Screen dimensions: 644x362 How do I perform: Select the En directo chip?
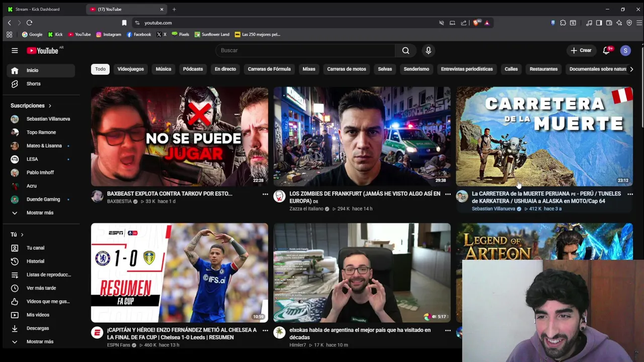coord(225,69)
